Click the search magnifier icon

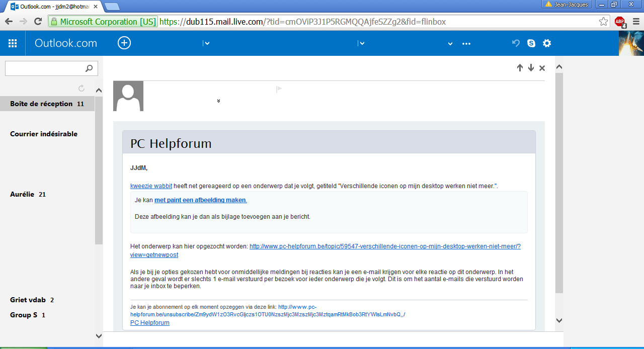tap(89, 68)
